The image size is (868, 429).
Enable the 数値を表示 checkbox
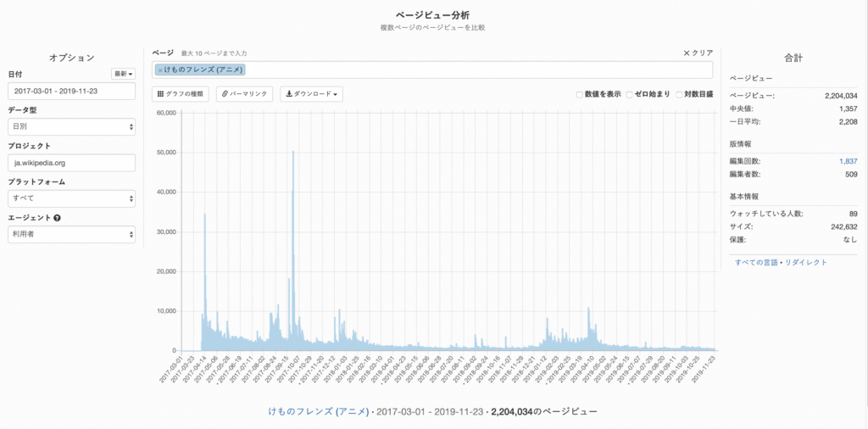click(580, 95)
